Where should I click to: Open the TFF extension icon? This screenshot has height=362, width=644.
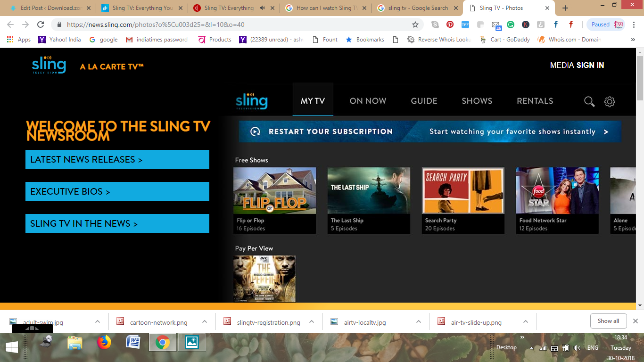pos(465,25)
